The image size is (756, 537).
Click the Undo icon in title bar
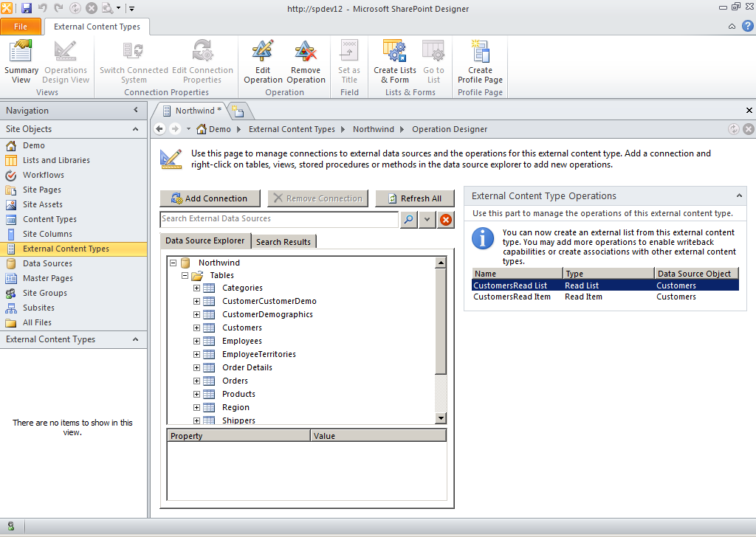coord(42,8)
